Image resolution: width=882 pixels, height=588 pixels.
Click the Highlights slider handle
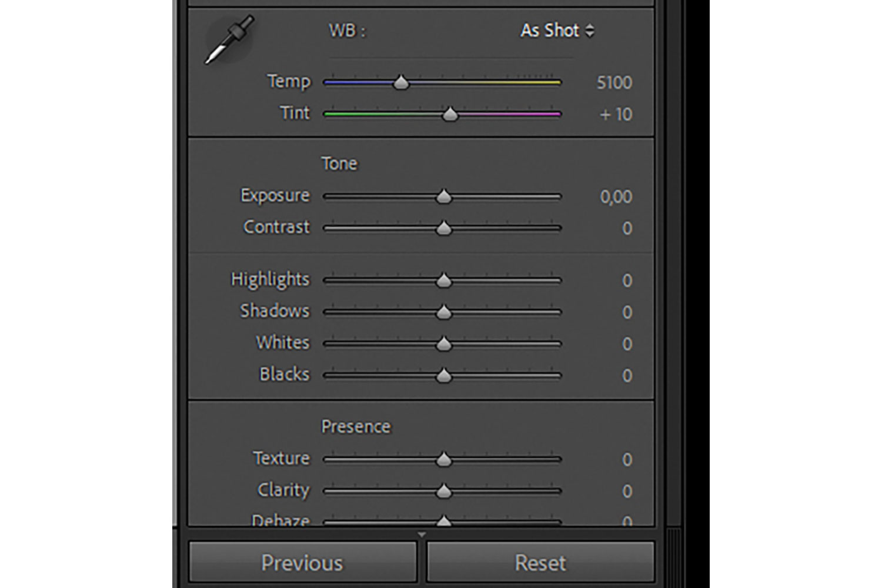444,280
